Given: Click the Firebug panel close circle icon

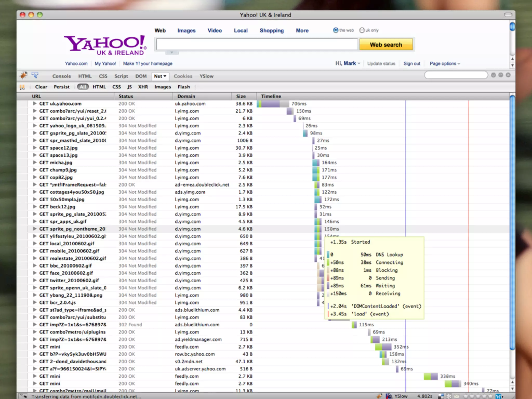Looking at the screenshot, I should click(508, 75).
